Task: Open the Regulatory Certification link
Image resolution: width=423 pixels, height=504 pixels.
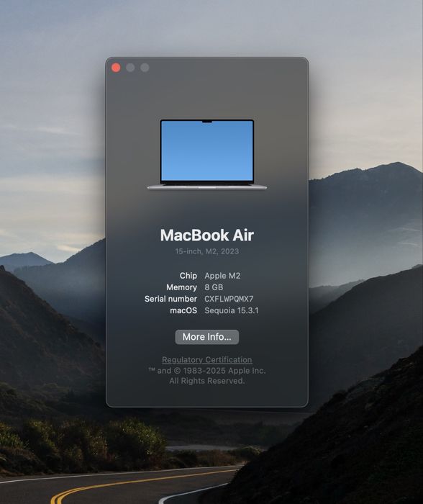Action: pos(207,360)
